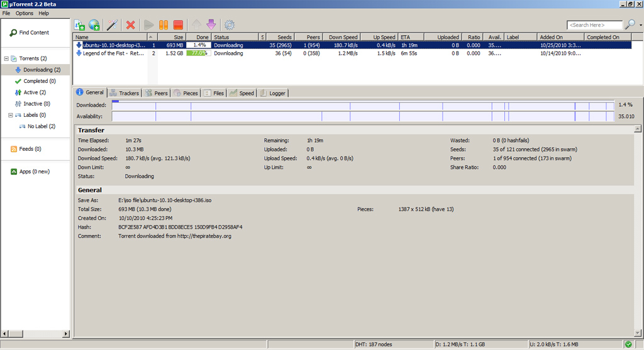This screenshot has width=644, height=350.
Task: Click the 1.4% progress cell
Action: click(x=198, y=45)
